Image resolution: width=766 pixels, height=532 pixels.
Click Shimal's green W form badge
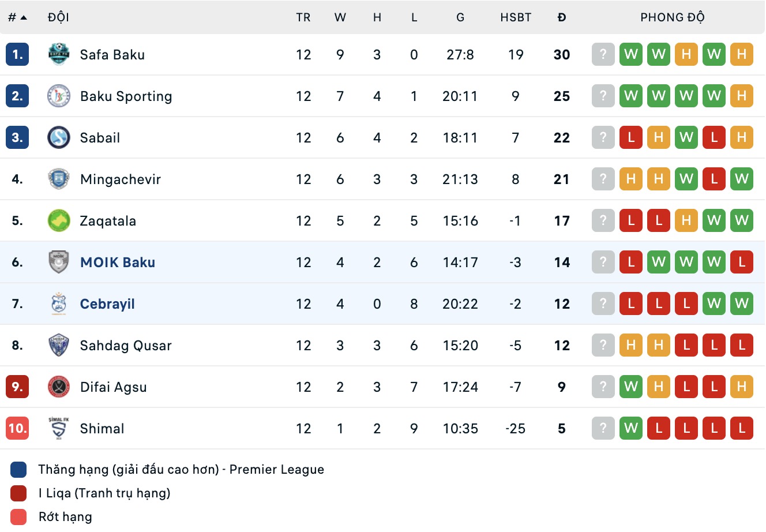pos(630,429)
